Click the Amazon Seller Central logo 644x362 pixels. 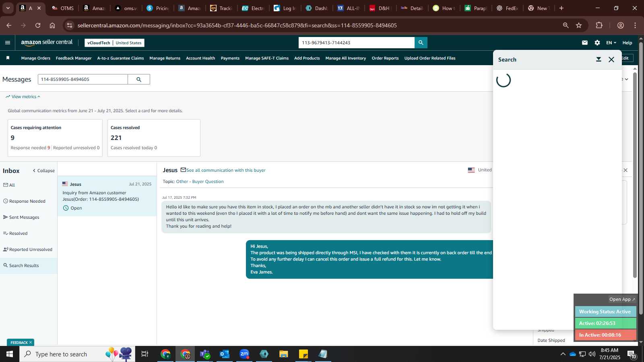(x=47, y=43)
